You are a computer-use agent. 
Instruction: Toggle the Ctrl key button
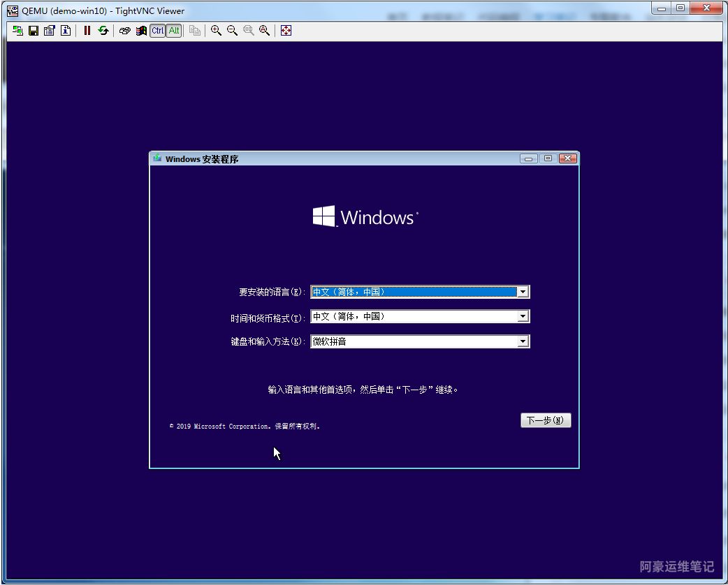(x=157, y=31)
